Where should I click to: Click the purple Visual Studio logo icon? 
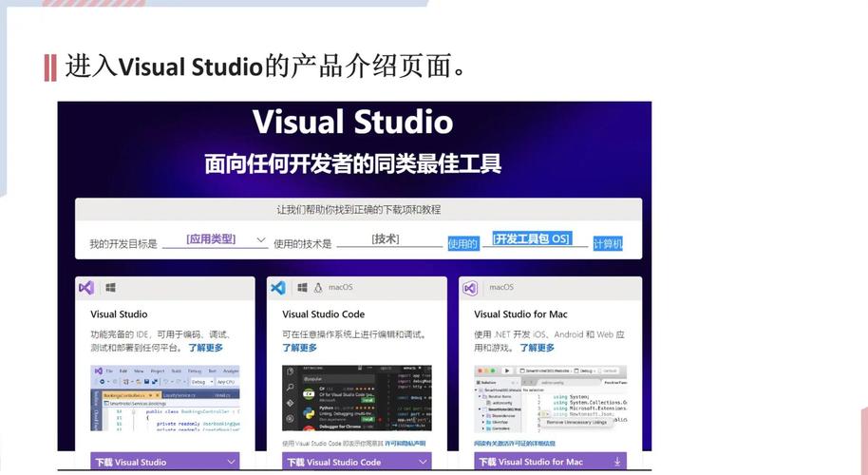point(85,288)
